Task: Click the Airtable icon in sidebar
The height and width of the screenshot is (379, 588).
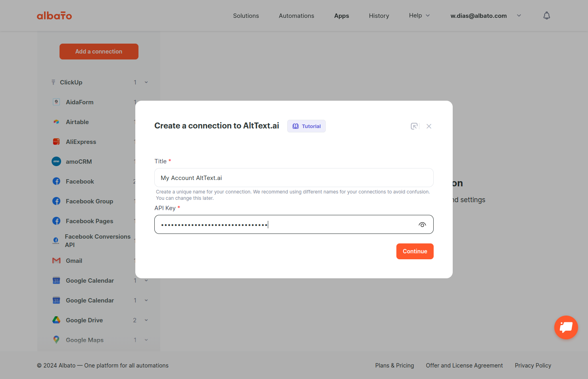Action: 56,122
